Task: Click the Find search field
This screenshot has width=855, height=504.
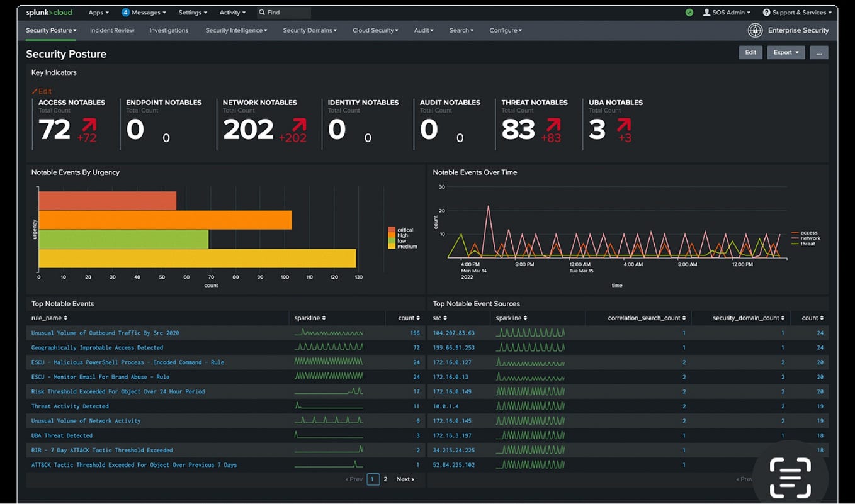Action: (284, 13)
